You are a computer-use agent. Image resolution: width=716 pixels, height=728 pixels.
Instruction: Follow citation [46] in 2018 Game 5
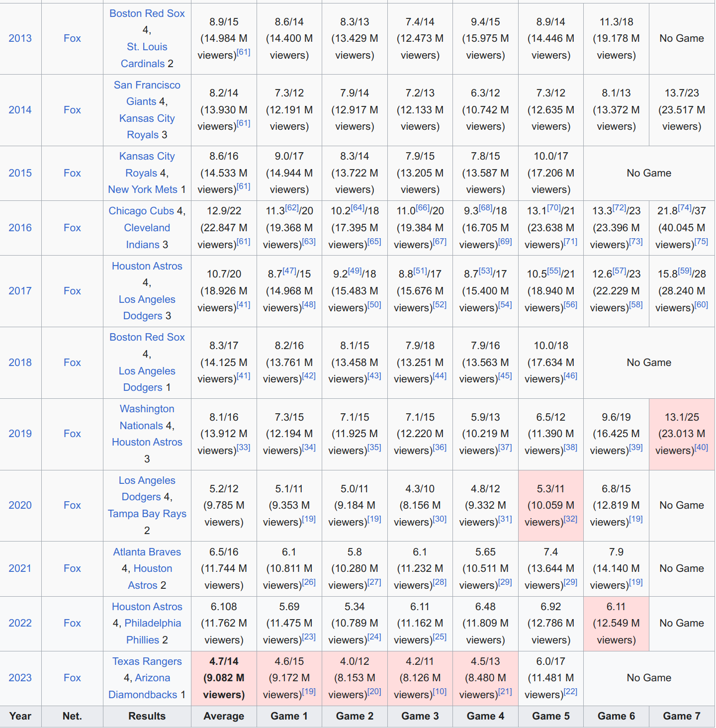570,375
